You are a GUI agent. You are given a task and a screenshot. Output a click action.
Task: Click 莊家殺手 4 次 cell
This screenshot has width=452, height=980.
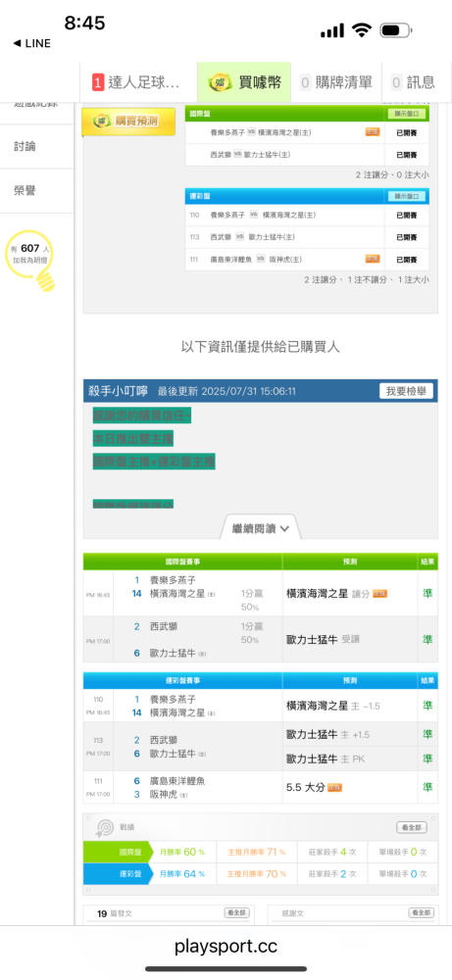point(332,852)
